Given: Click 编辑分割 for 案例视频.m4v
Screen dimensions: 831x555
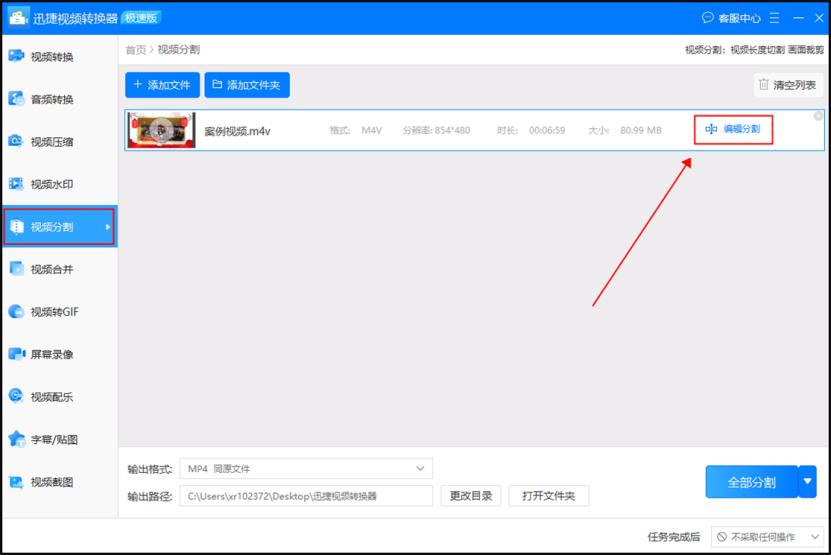Looking at the screenshot, I should [x=733, y=129].
